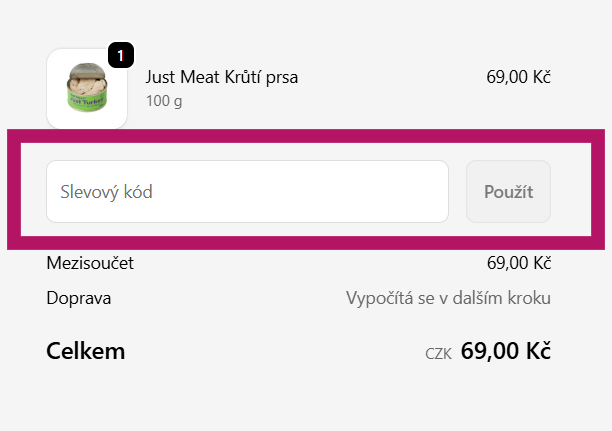Apply discount code with the Použít button
Screen dimensions: 612x431
pyautogui.click(x=508, y=191)
